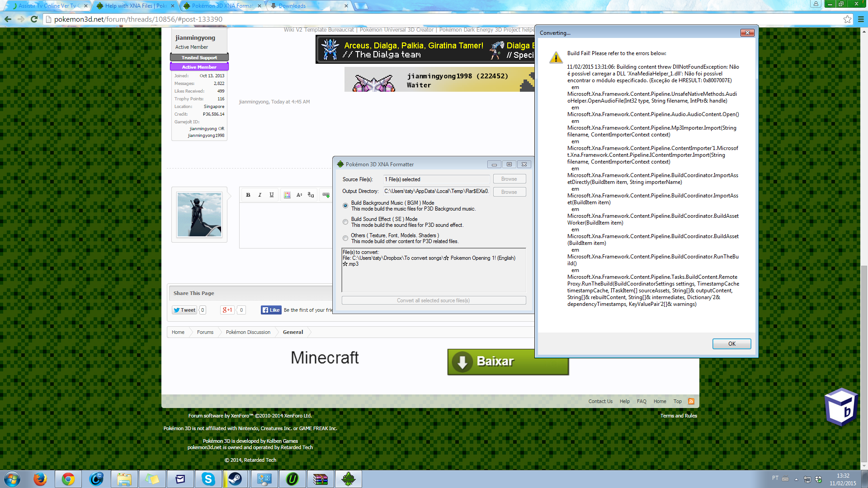Viewport: 868px width, 488px height.
Task: Click OK in the Converting error dialog
Action: [x=731, y=344]
